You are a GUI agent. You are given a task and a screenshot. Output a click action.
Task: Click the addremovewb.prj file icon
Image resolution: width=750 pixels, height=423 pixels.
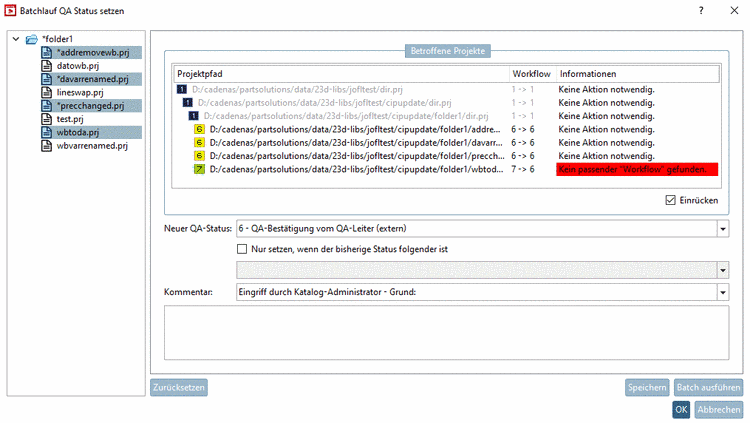46,53
